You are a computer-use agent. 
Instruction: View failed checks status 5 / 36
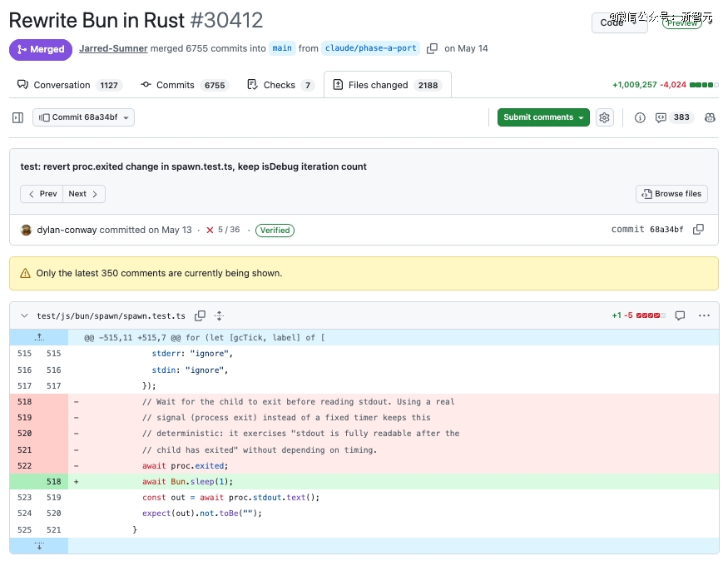click(223, 230)
